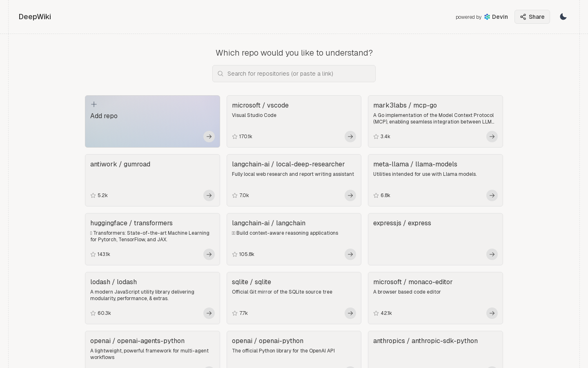Click the Share button
This screenshot has width=588, height=368.
532,17
